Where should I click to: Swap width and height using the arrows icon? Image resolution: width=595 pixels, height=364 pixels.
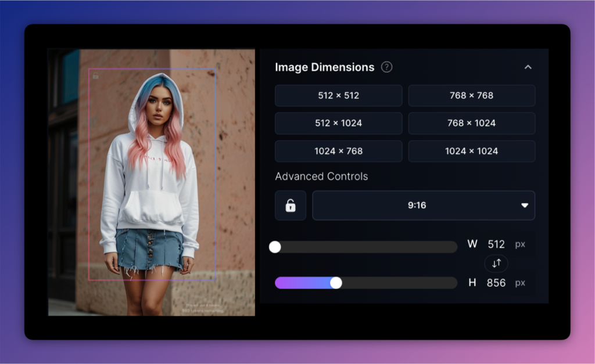pyautogui.click(x=496, y=264)
